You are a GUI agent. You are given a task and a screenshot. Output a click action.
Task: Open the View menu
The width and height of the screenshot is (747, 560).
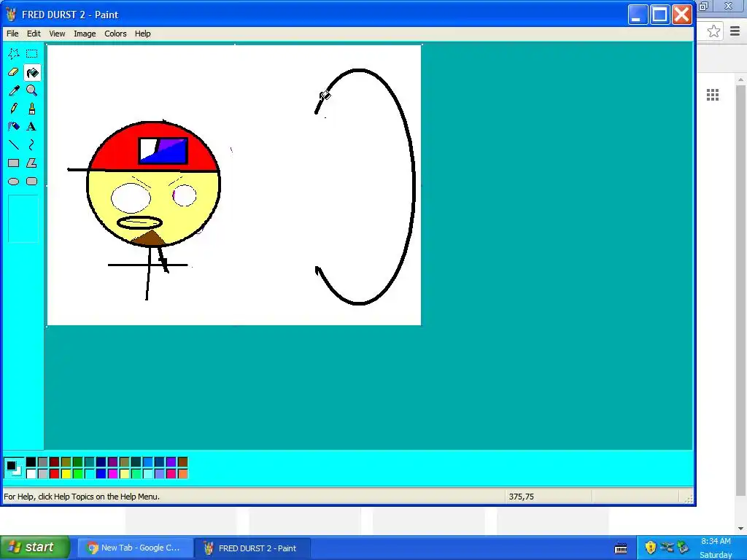point(57,34)
